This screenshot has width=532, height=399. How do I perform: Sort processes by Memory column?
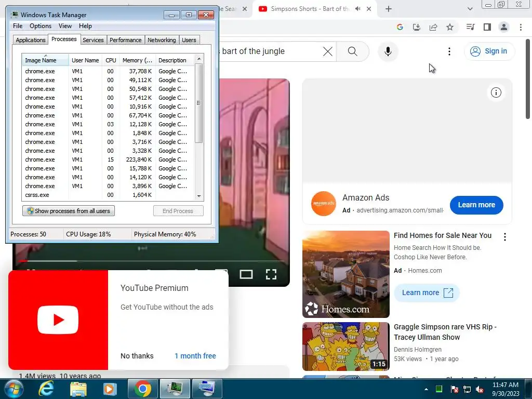click(137, 60)
